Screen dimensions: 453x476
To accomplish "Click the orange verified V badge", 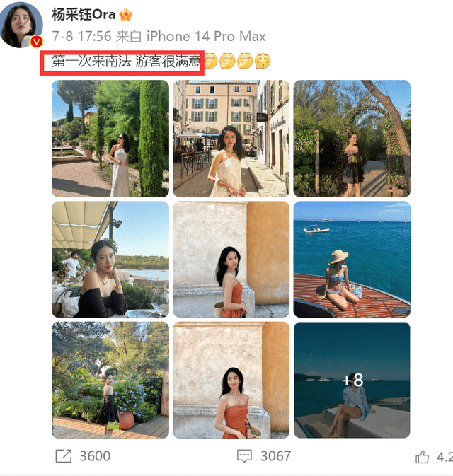I will pyautogui.click(x=37, y=42).
